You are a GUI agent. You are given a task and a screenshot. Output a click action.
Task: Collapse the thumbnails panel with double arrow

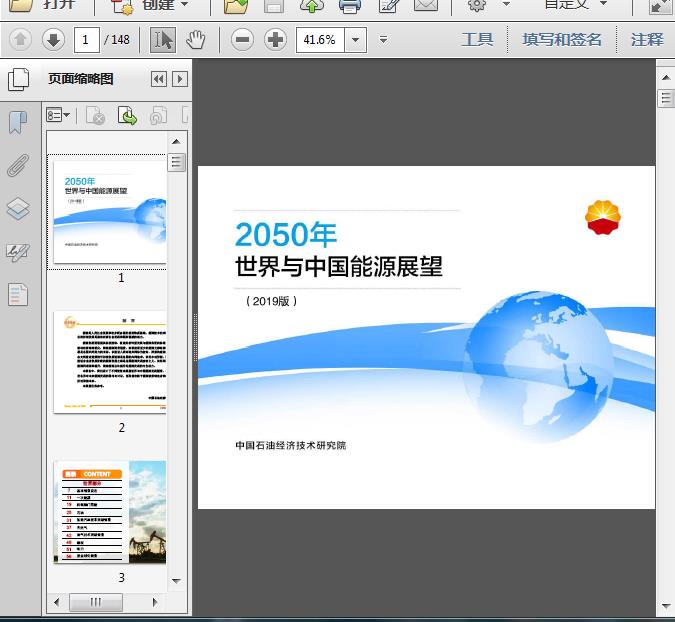coord(159,79)
